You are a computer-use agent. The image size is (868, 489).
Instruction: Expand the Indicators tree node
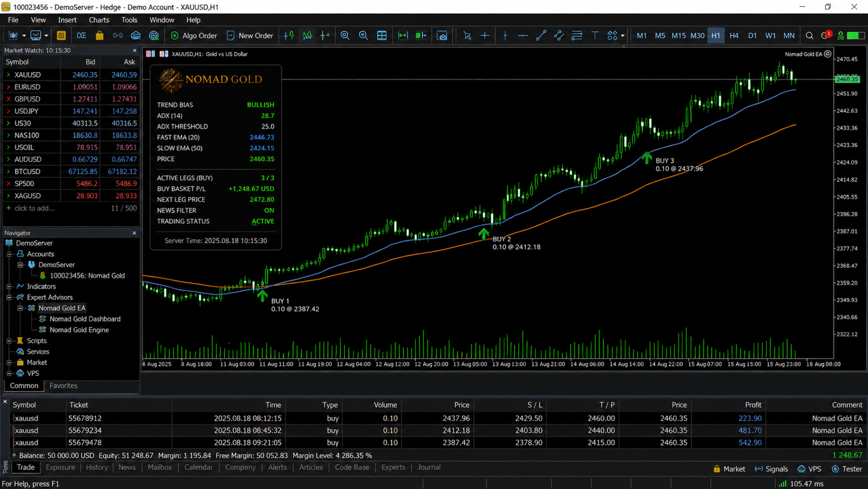pos(9,286)
